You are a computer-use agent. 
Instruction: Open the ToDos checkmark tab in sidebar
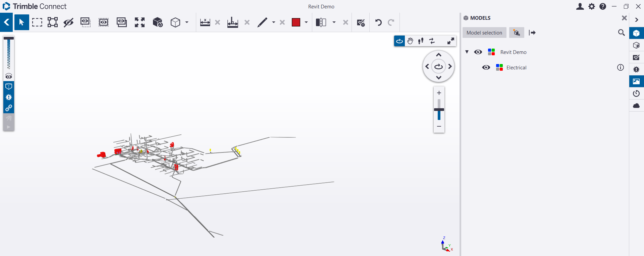(636, 57)
